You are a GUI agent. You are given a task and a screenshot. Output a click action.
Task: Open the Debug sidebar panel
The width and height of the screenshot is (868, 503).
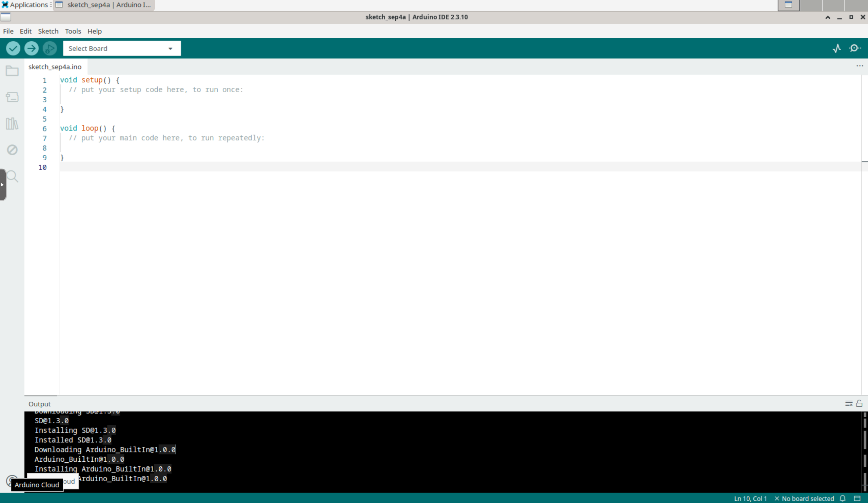point(12,150)
